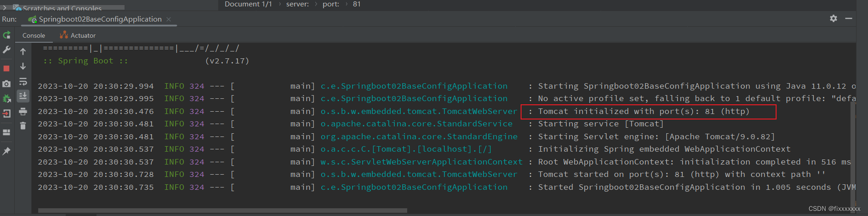Click the o.apache.catalina.core.StandardService logger name
868x216 pixels.
416,124
